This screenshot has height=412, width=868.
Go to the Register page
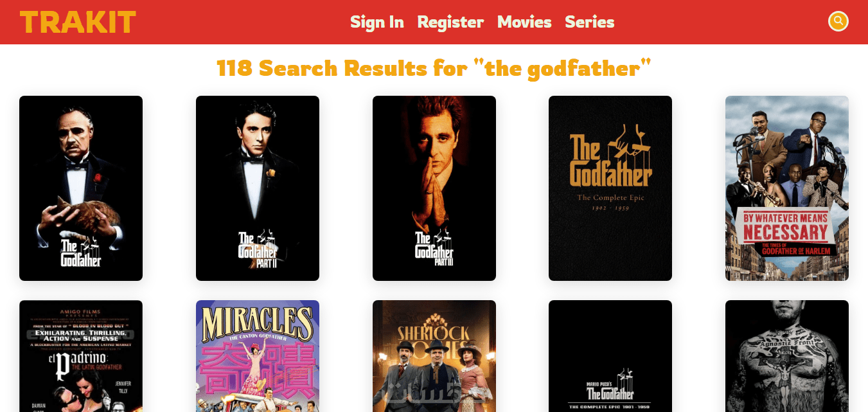pyautogui.click(x=450, y=22)
